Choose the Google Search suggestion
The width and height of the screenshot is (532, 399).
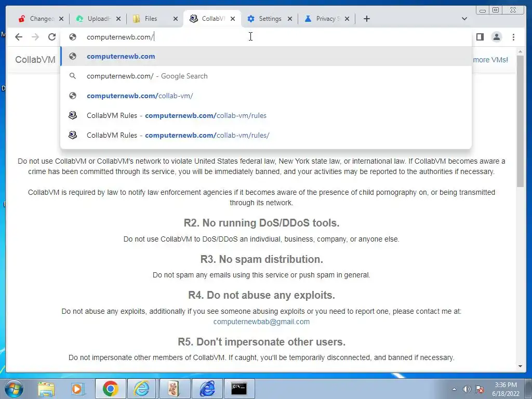(266, 76)
